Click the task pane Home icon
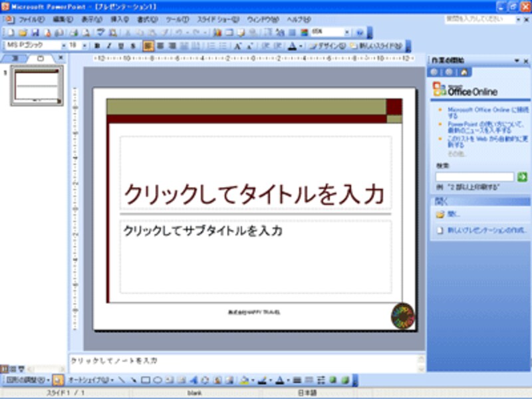Viewport: 532px width, 399px height. pyautogui.click(x=464, y=72)
